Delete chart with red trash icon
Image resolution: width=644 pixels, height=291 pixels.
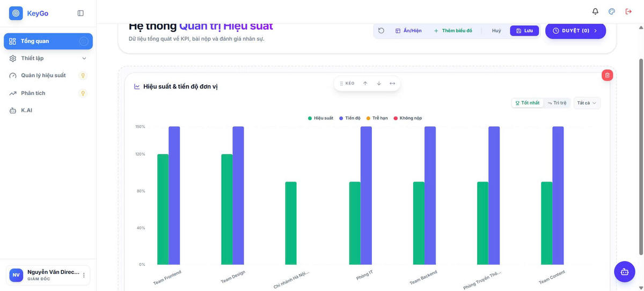point(608,75)
